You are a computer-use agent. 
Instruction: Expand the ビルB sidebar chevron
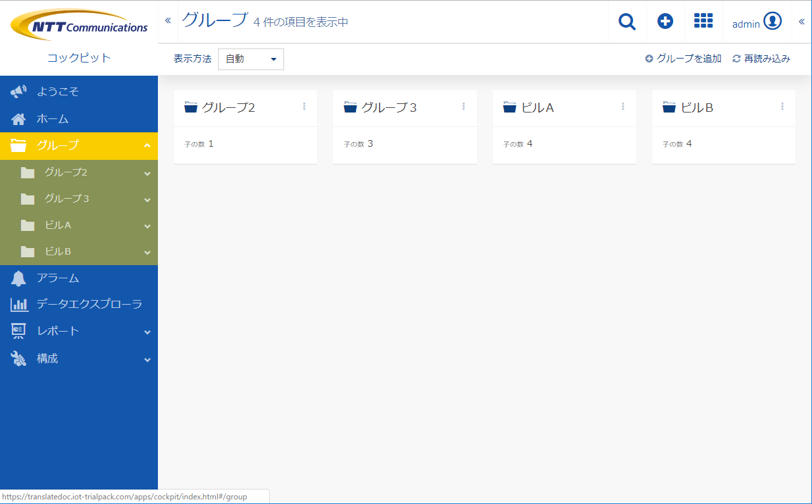click(x=147, y=253)
